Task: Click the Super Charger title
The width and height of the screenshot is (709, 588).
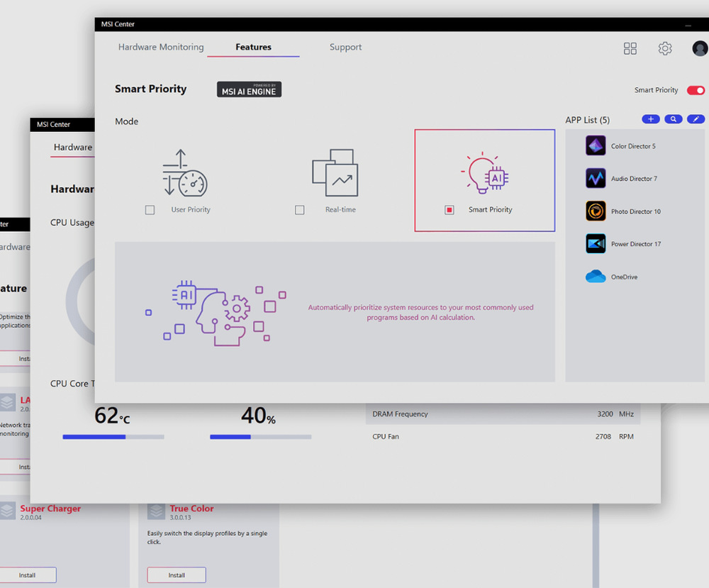Action: pos(50,509)
